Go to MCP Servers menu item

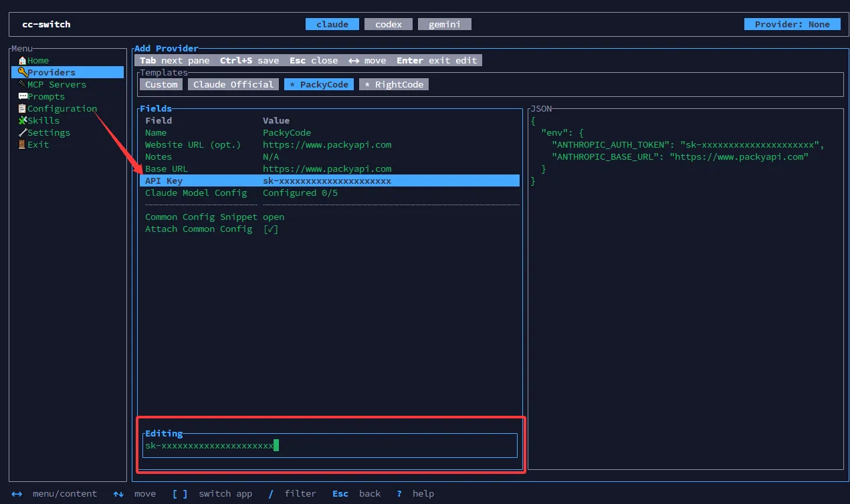coord(68,84)
